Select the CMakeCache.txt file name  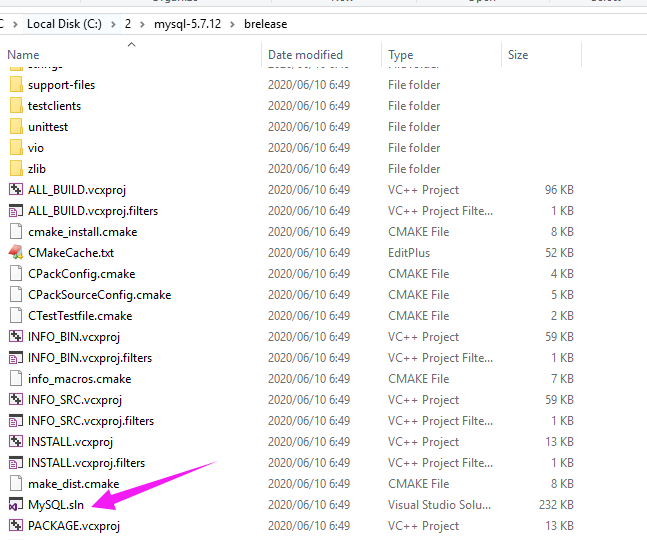[71, 252]
